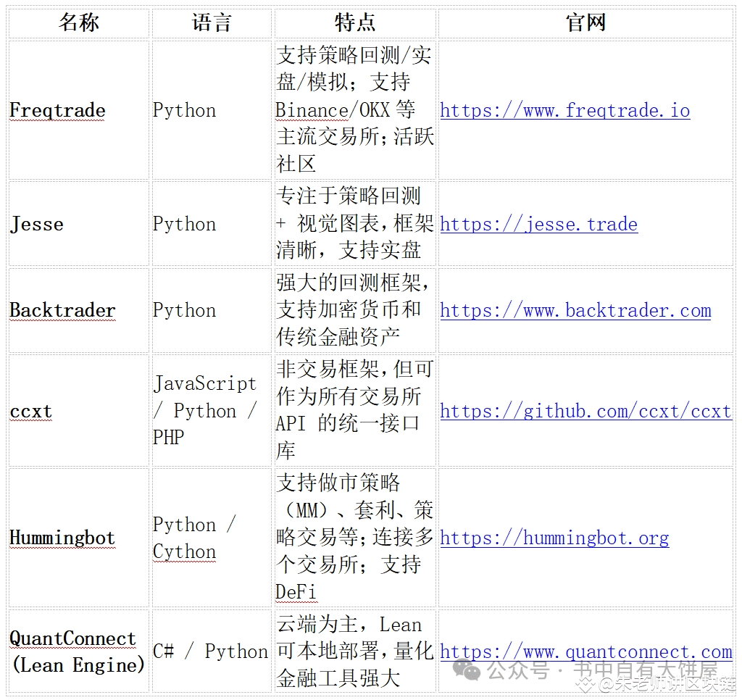Select the 语言 column header
Viewport: 742px width, 700px height.
211,23
